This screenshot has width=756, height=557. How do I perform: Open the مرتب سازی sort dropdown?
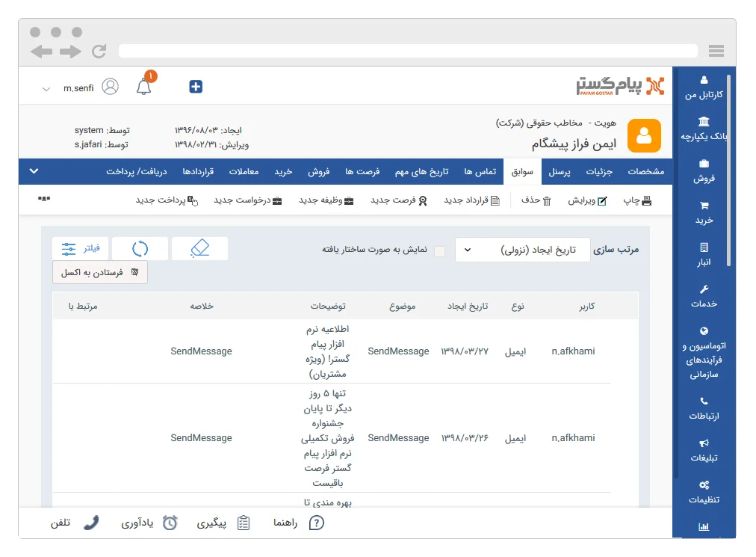[x=521, y=250]
